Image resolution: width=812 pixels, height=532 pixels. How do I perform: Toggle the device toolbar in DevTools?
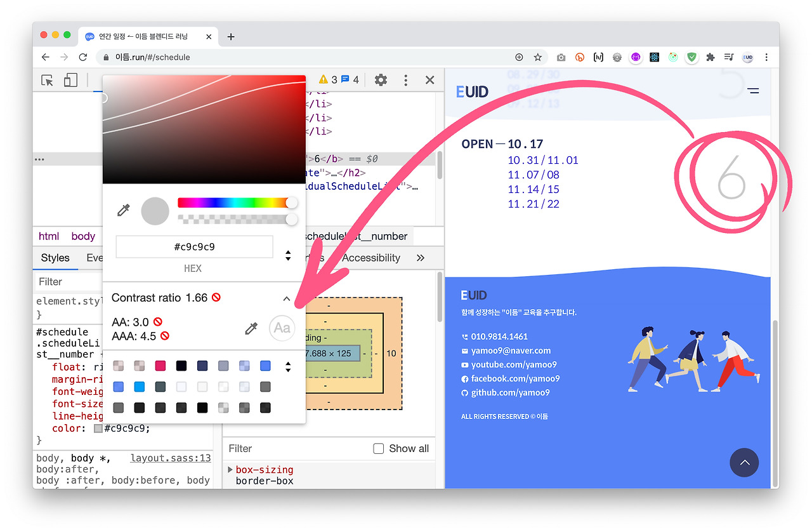click(70, 80)
